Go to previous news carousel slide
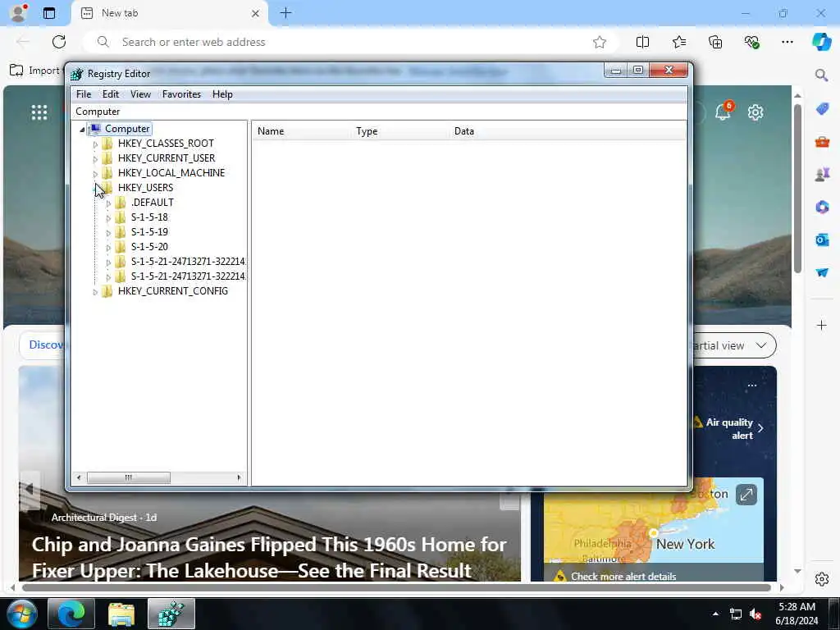840x630 pixels. point(30,489)
